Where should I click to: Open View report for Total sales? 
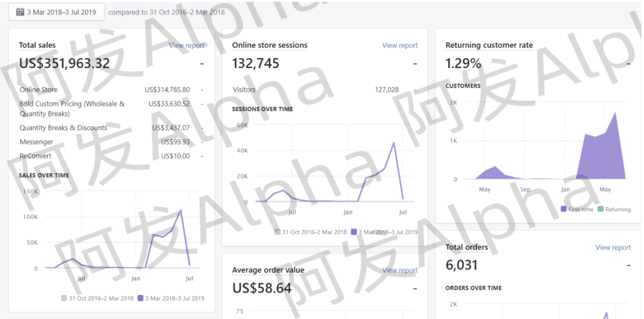click(x=187, y=45)
